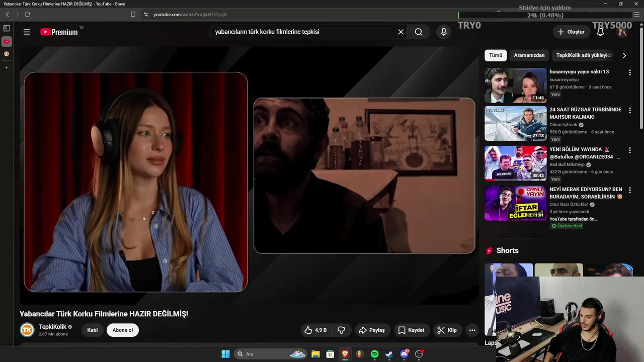Select the Tümü filter chip
Screen dimensions: 644x362
click(x=496, y=55)
